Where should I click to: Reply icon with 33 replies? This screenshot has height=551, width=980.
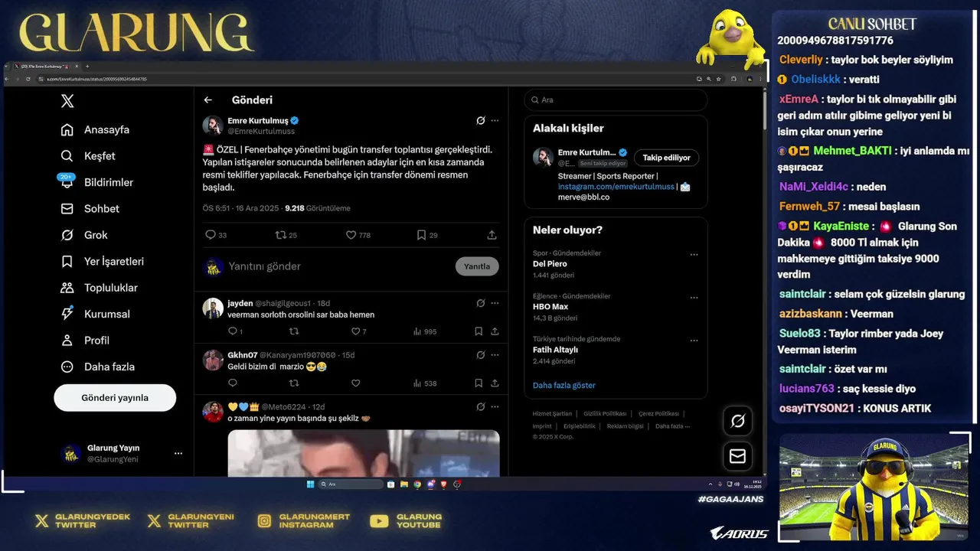click(x=216, y=235)
